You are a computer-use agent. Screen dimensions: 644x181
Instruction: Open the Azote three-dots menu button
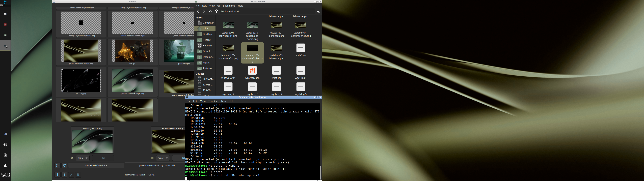(64, 175)
